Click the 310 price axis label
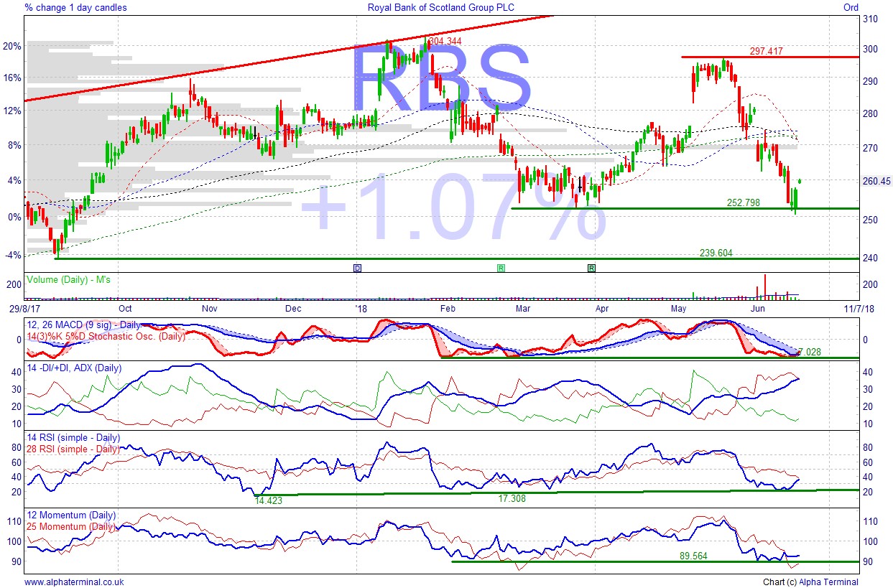 coord(870,19)
